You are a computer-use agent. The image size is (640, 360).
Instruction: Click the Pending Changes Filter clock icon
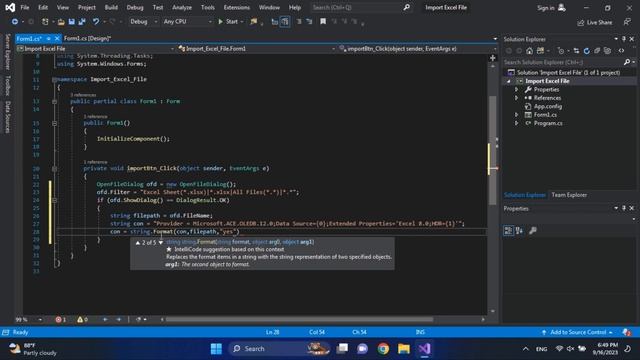click(561, 51)
